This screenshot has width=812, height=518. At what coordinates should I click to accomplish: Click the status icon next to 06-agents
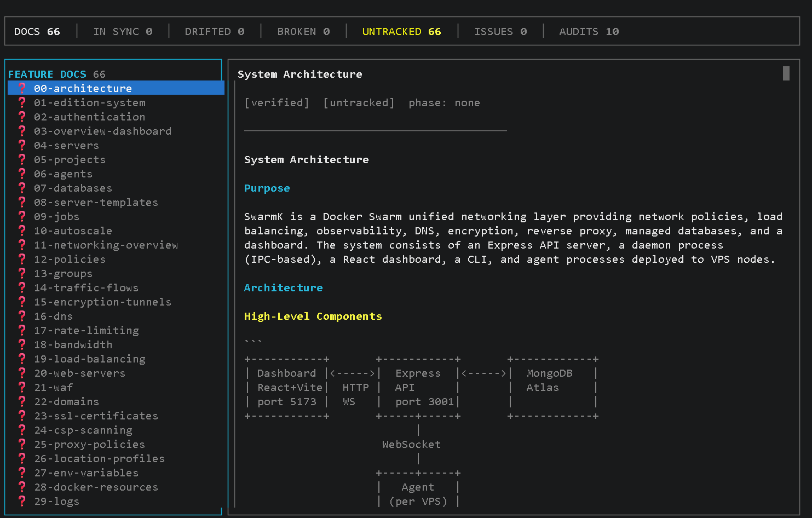click(22, 174)
